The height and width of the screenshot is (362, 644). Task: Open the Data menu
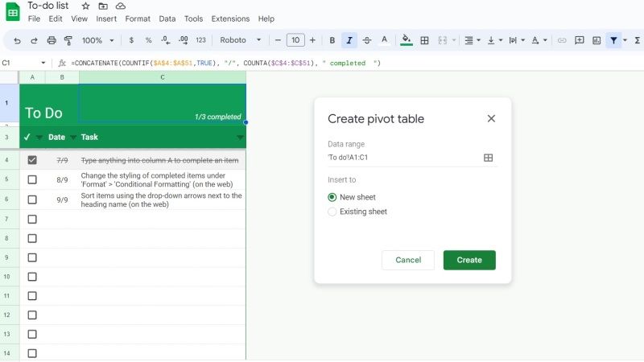point(167,19)
